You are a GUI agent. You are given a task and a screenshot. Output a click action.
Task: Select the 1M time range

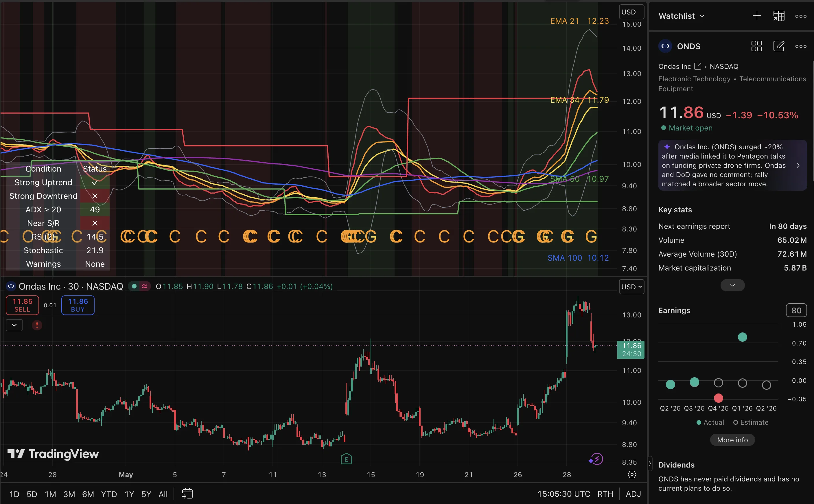pyautogui.click(x=50, y=494)
